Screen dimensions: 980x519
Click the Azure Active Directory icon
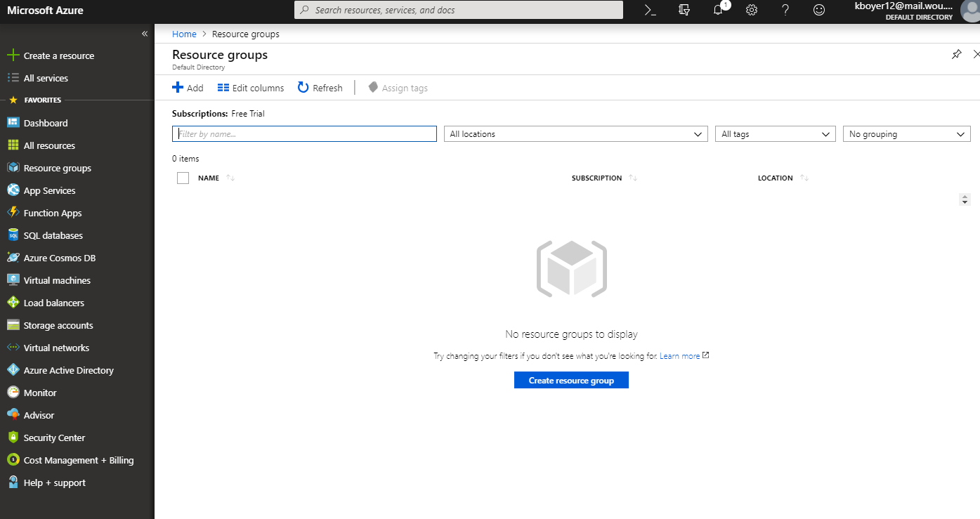(13, 370)
